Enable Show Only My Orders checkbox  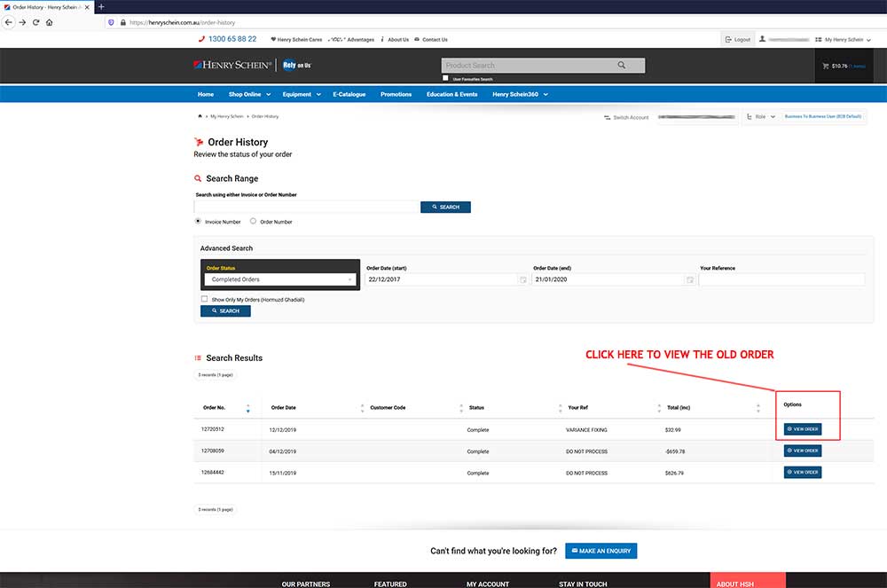point(205,300)
